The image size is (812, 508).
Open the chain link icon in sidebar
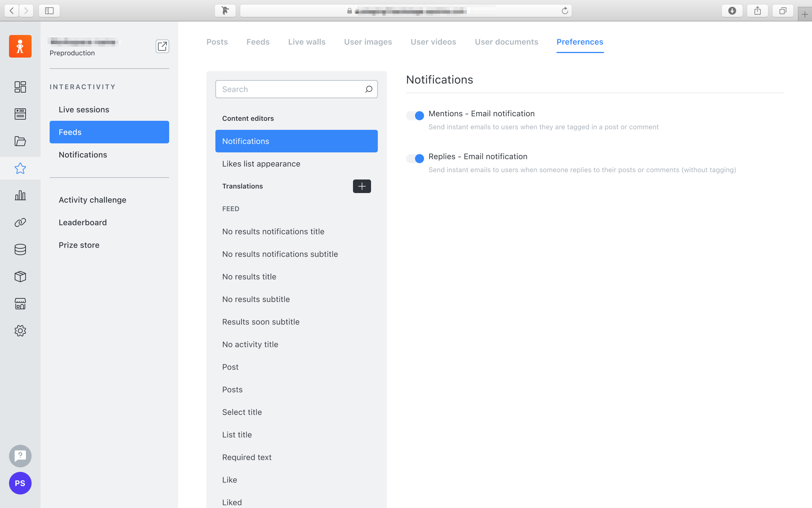pos(20,222)
